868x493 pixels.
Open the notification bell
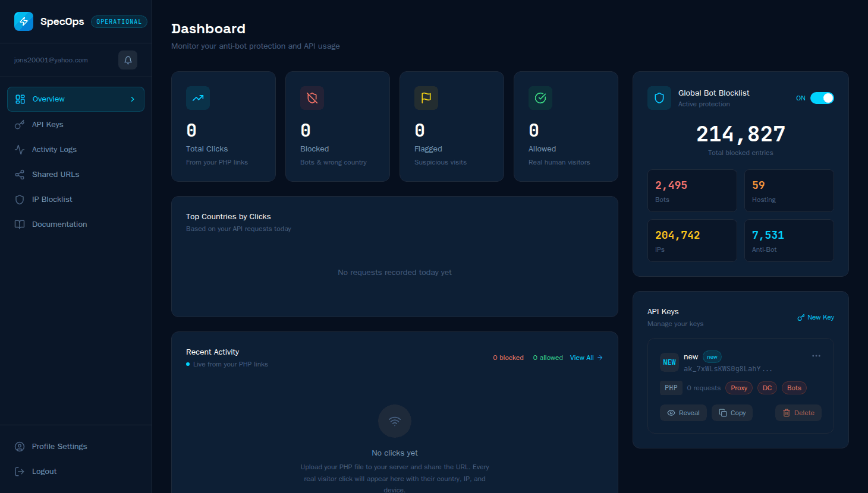(127, 60)
